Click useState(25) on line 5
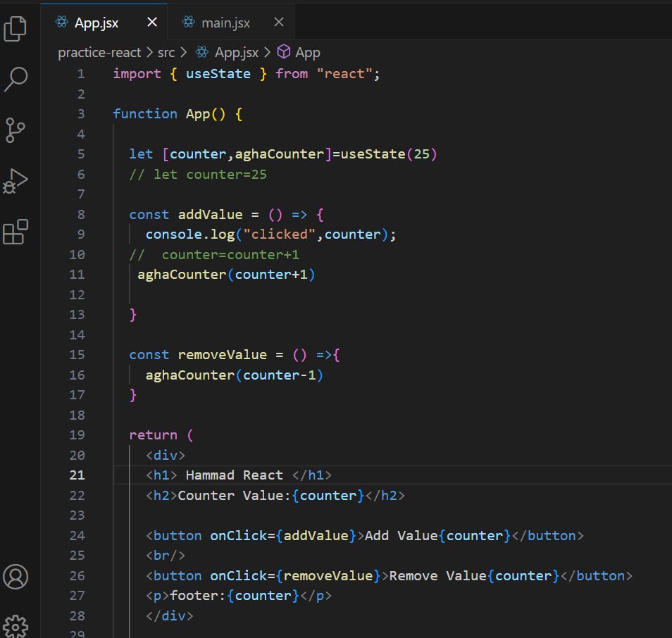Viewport: 672px width, 638px height. (x=389, y=154)
